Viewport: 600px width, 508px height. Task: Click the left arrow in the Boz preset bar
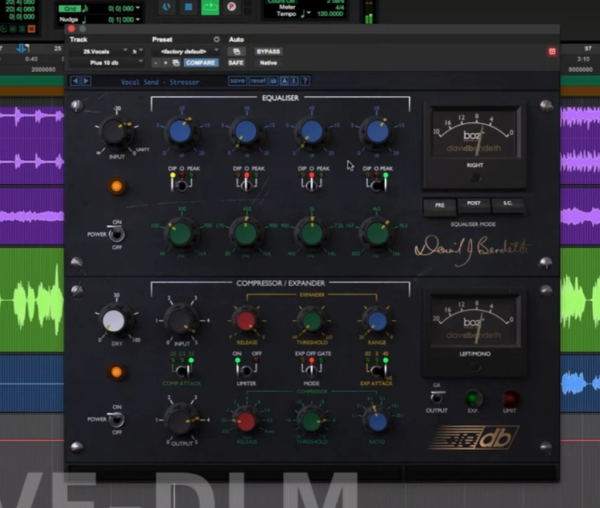tap(75, 81)
